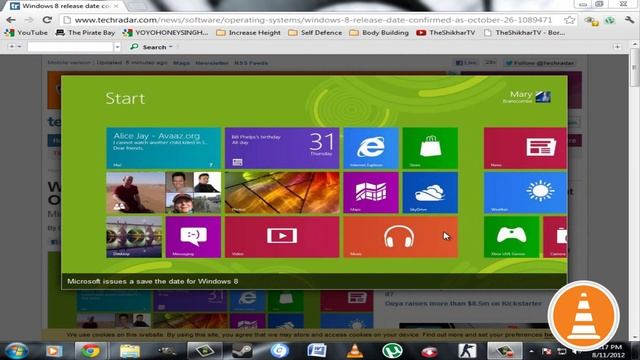Open the orange Music headphones tile
Viewport: 640px width, 360px height.
(400, 237)
